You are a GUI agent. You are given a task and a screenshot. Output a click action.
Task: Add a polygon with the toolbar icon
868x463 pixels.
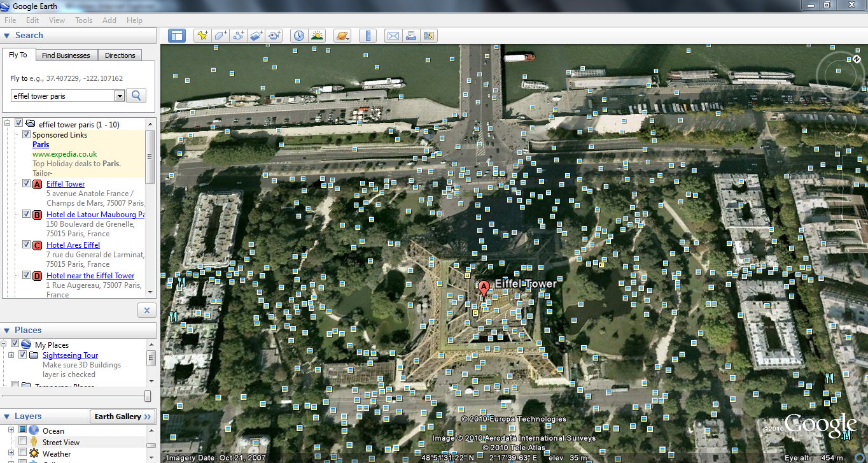point(220,36)
